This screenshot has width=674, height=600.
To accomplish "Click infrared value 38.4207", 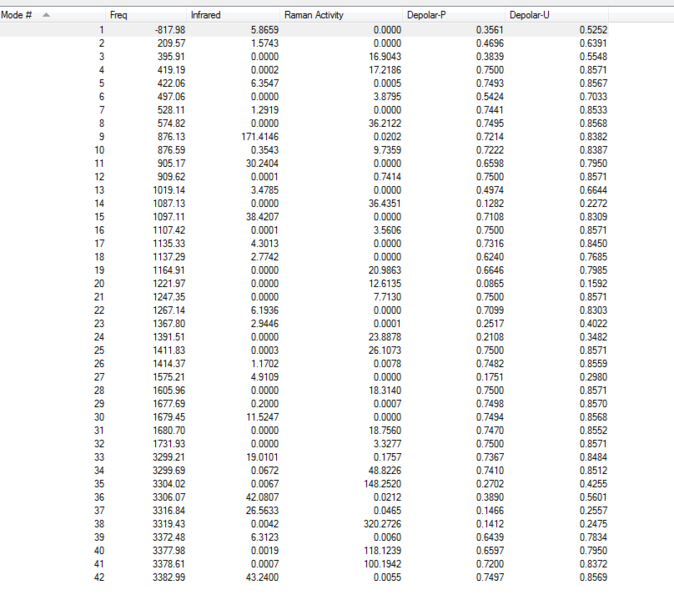I will point(262,217).
